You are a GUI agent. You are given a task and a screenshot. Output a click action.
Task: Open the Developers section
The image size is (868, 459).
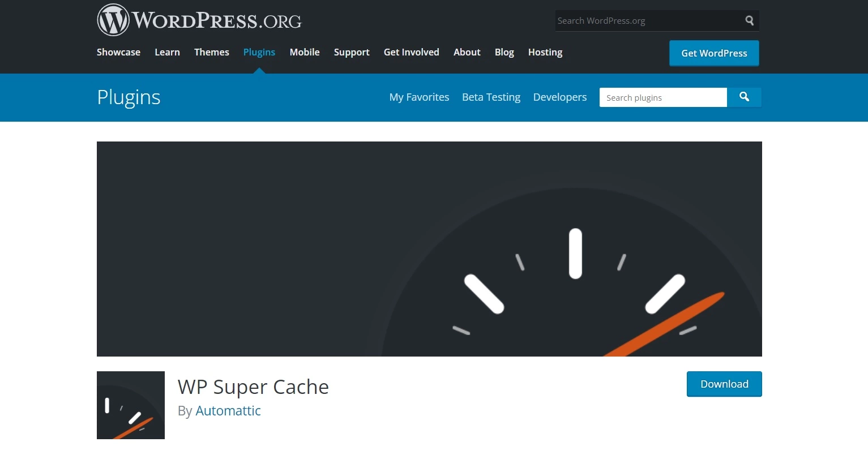coord(559,97)
